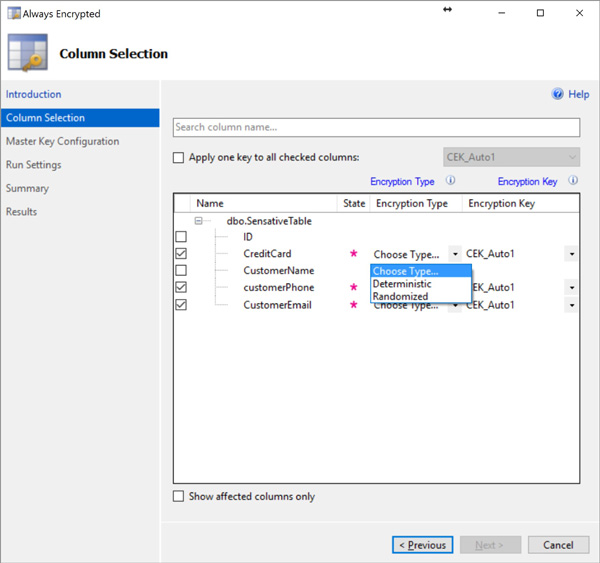Click the info icon beside Encryption Type
600x563 pixels.
[x=450, y=181]
